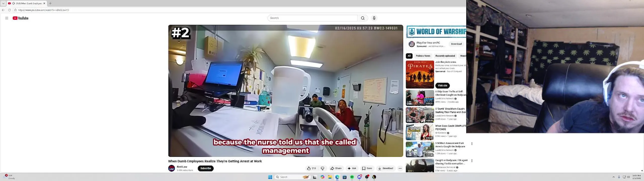Open the High Seas Pirates ad thumbnail
The width and height of the screenshot is (644, 181).
coord(420,74)
